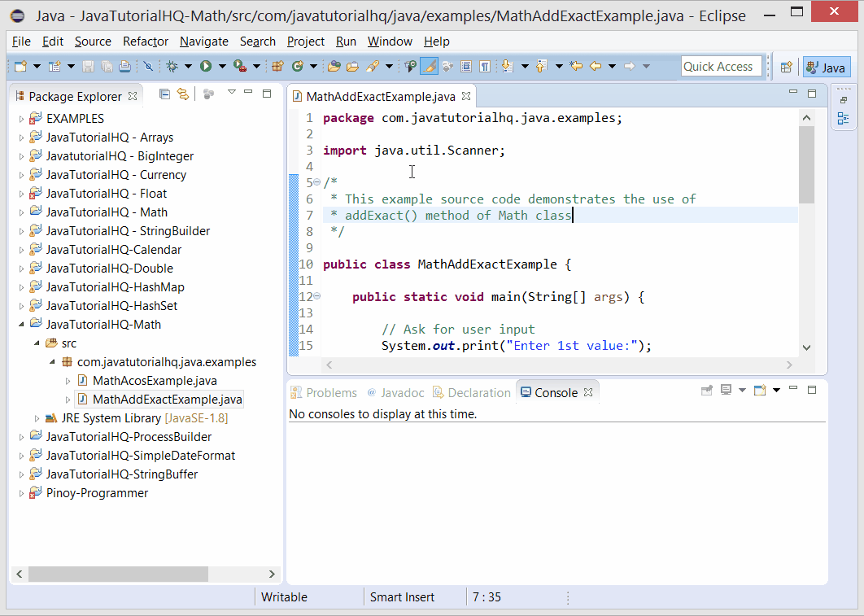This screenshot has height=616, width=864.
Task: Switch to the Javadoc tab
Action: tap(395, 393)
